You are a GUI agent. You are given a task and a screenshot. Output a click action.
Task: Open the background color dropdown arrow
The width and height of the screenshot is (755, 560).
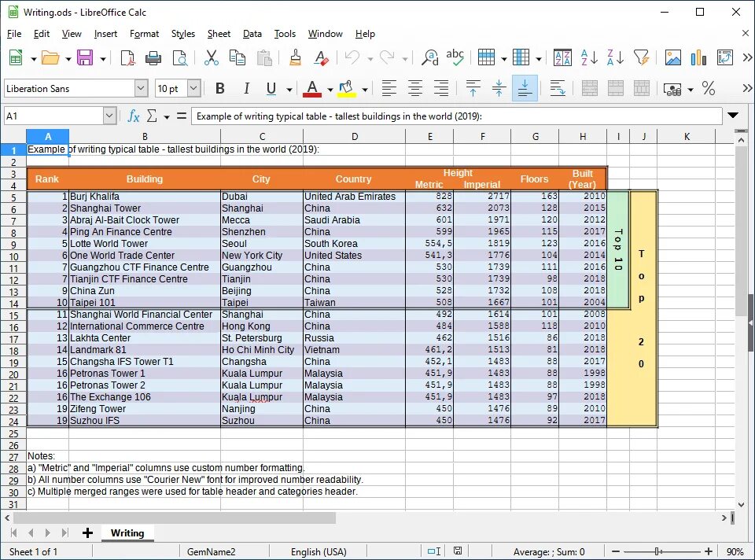[x=365, y=90]
